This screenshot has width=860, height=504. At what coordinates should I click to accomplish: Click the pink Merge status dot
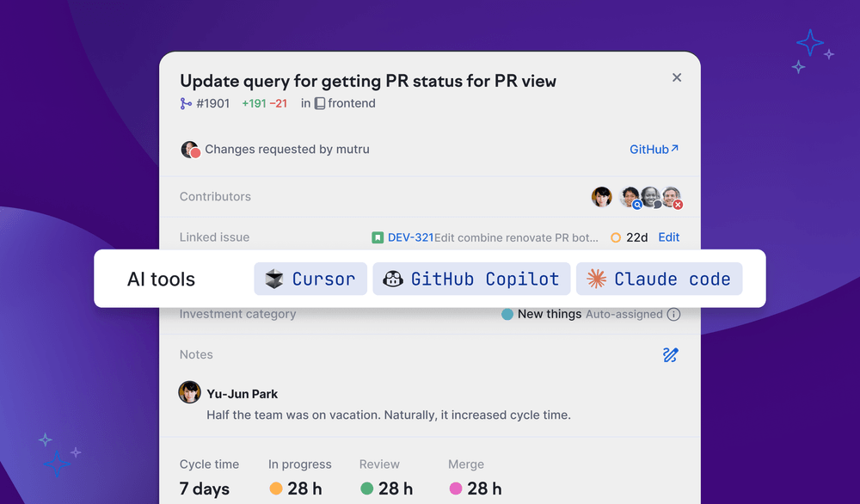(x=456, y=489)
